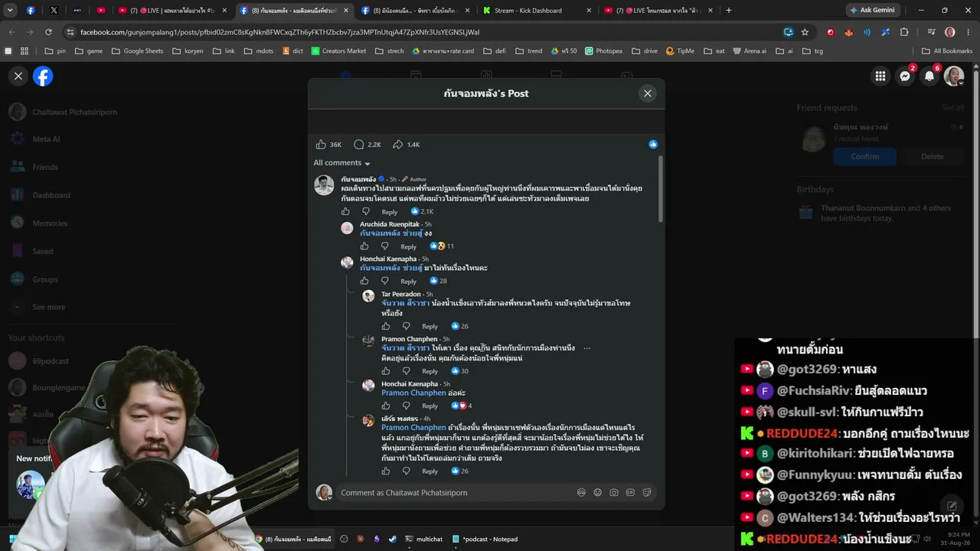
Task: Open a new browser tab
Action: (728, 11)
